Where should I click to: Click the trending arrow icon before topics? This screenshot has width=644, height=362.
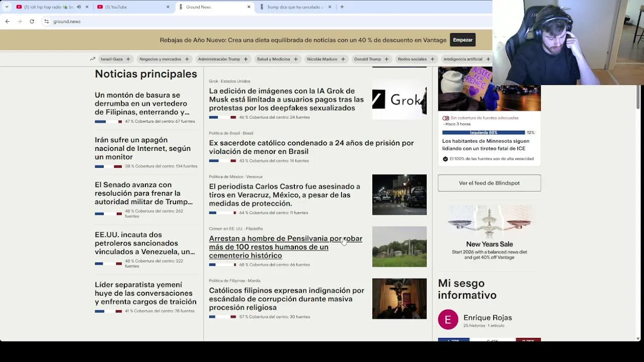[x=93, y=59]
